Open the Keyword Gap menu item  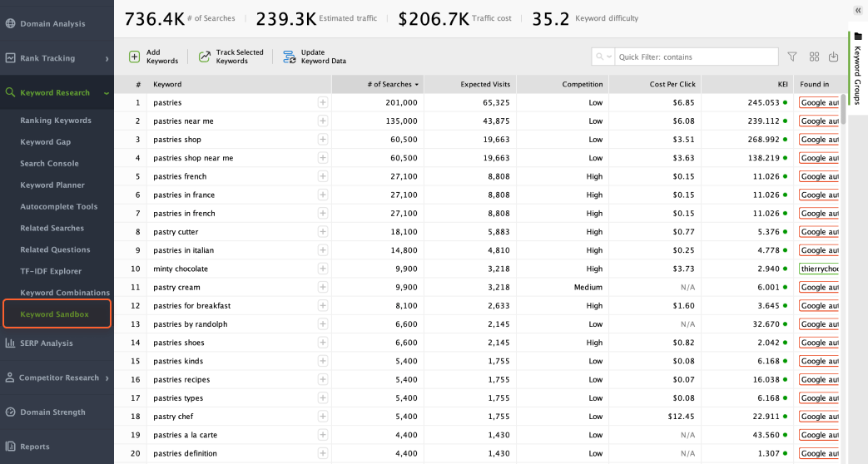click(x=46, y=142)
